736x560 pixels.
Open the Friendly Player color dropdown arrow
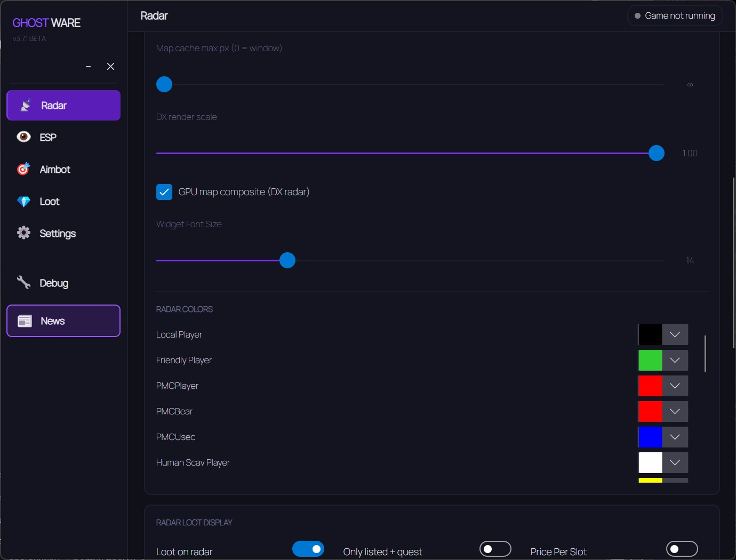(675, 360)
